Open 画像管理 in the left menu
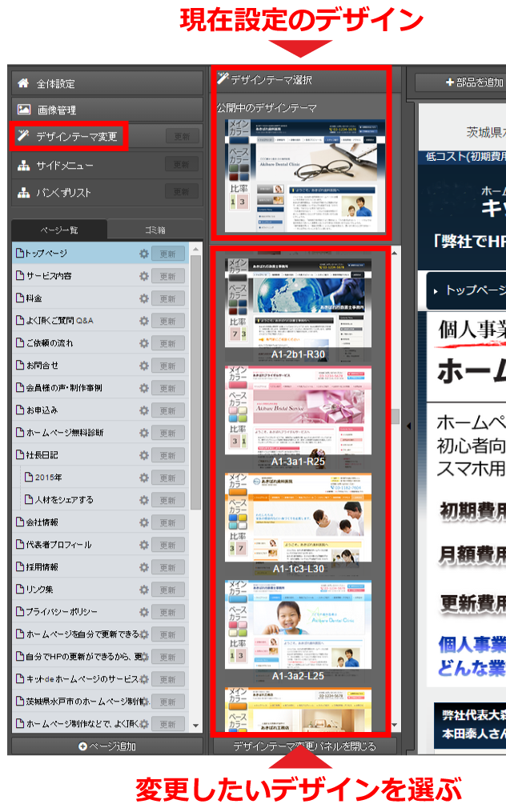This screenshot has height=812, width=506. pyautogui.click(x=106, y=110)
